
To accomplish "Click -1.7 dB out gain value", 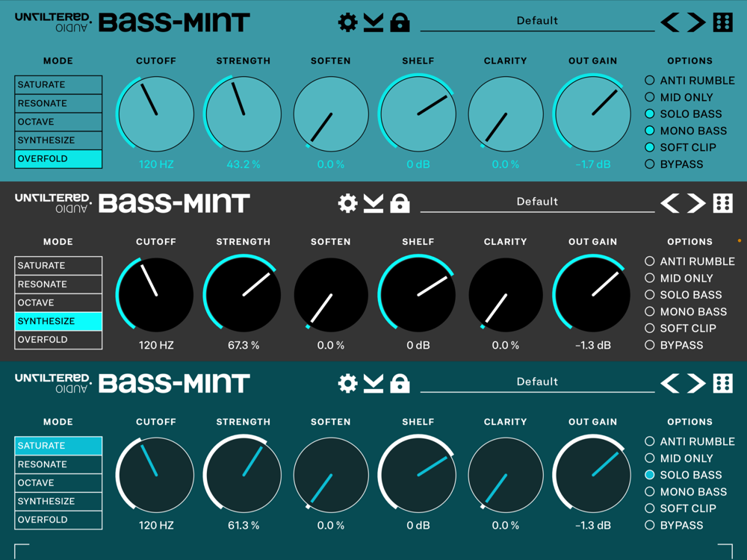I will click(x=592, y=164).
